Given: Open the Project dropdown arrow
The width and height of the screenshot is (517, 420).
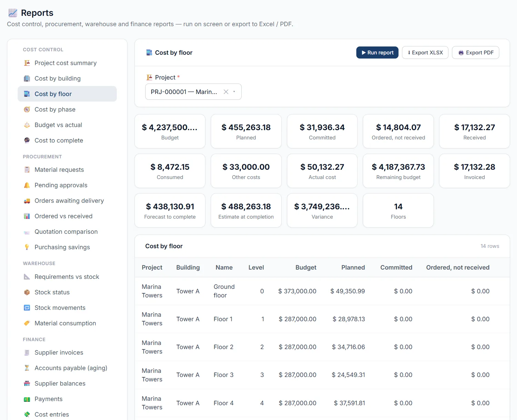Looking at the screenshot, I should tap(234, 92).
